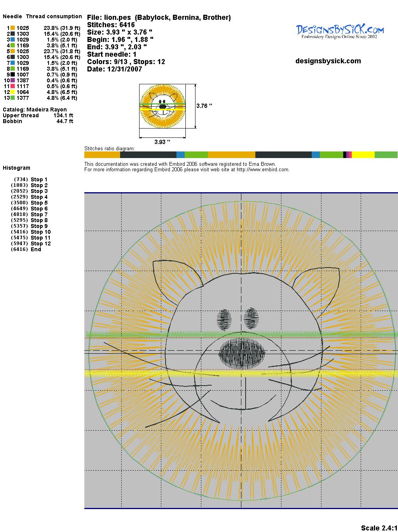Click the lion's left eye in the design

pyautogui.click(x=223, y=319)
